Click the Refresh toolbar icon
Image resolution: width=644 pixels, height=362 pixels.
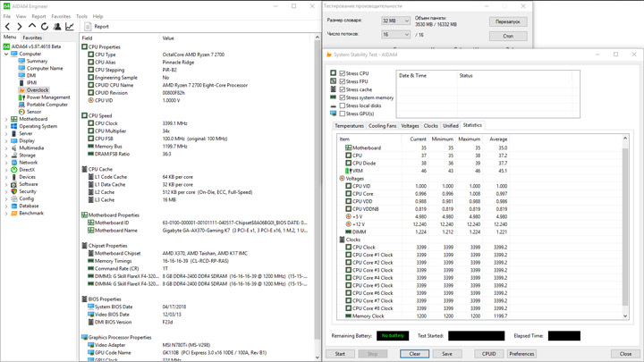pyautogui.click(x=45, y=27)
